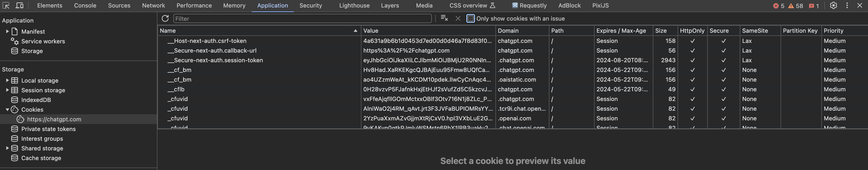Enable Only show cookies with an issue
This screenshot has width=868, height=170.
coord(470,18)
